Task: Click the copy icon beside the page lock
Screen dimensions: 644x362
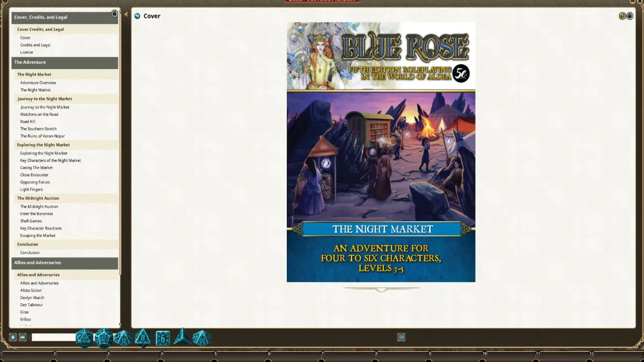Action: 622,16
